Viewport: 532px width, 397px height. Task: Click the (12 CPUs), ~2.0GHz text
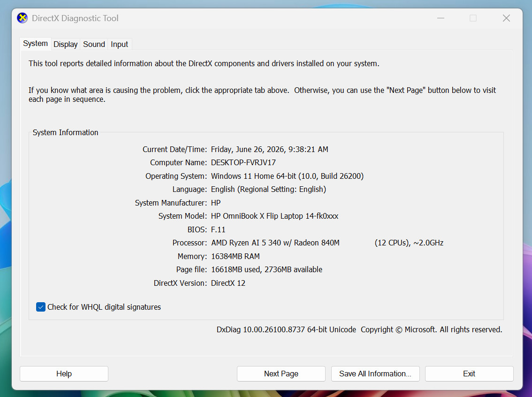(x=409, y=243)
